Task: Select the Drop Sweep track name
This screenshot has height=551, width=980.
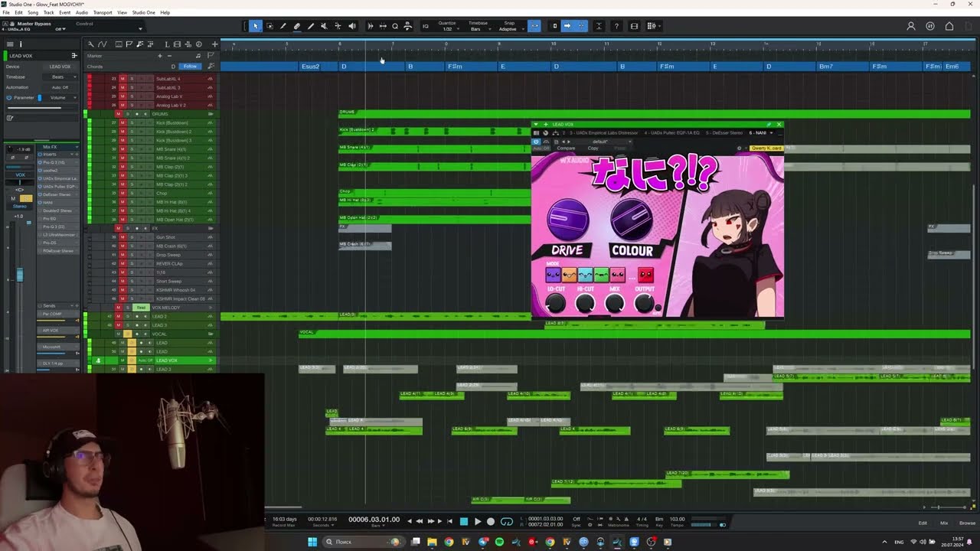Action: [169, 255]
